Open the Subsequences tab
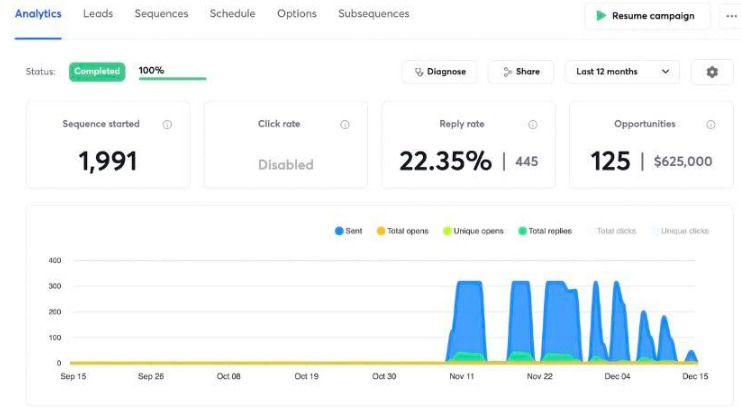The height and width of the screenshot is (411, 741). tap(374, 14)
